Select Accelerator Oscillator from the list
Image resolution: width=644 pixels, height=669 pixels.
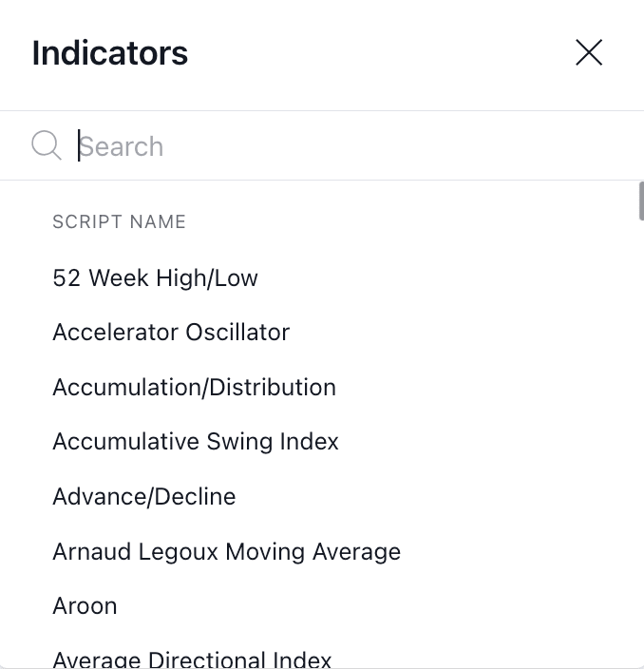click(x=171, y=333)
